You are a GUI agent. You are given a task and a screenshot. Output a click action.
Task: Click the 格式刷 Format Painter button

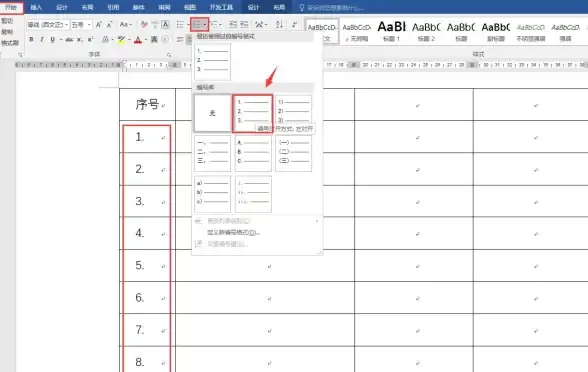click(x=10, y=43)
